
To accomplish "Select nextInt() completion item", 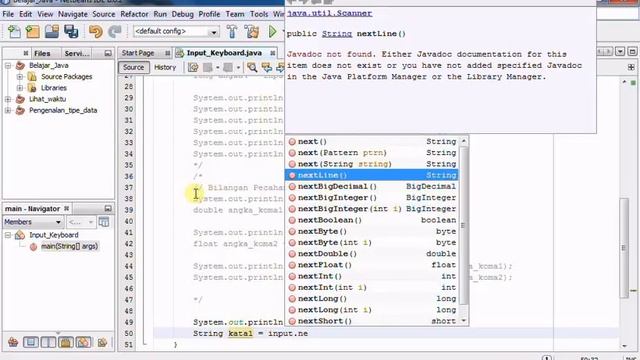I will pyautogui.click(x=372, y=276).
